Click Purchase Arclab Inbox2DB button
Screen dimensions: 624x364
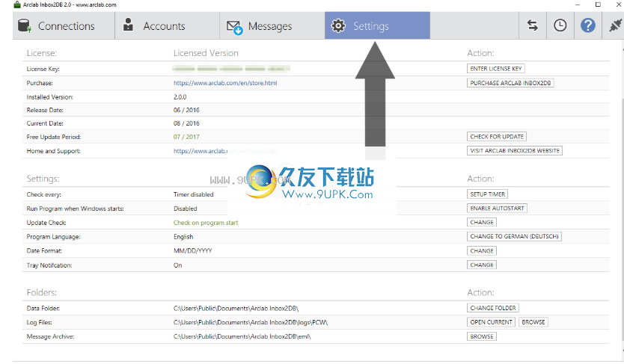coord(510,83)
